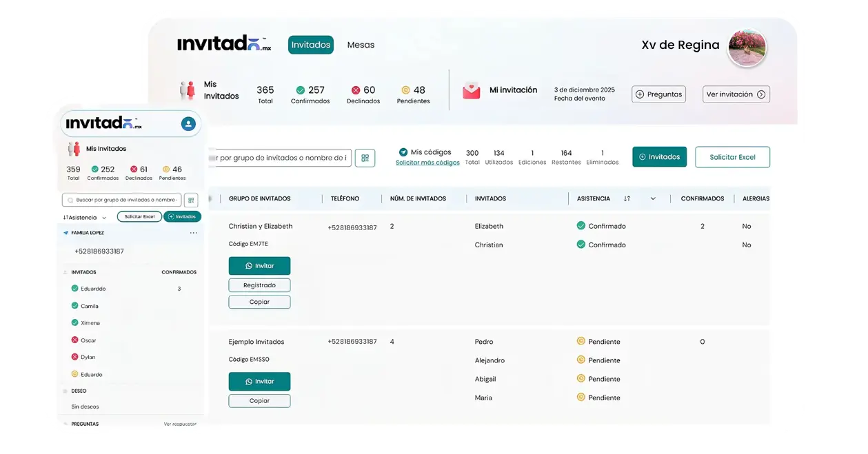
Task: Click the yellow Pendientes icon beside 48
Action: (x=405, y=90)
